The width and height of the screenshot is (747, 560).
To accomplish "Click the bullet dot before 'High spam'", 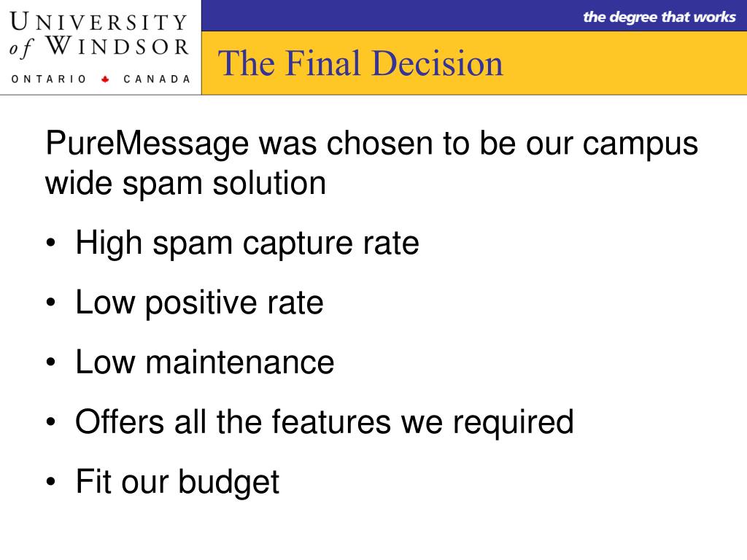I will 51,243.
